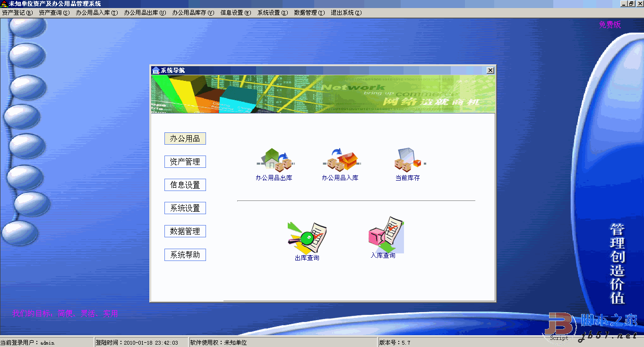Select the 系统帮助 category button
Image resolution: width=644 pixels, height=347 pixels.
coord(185,255)
